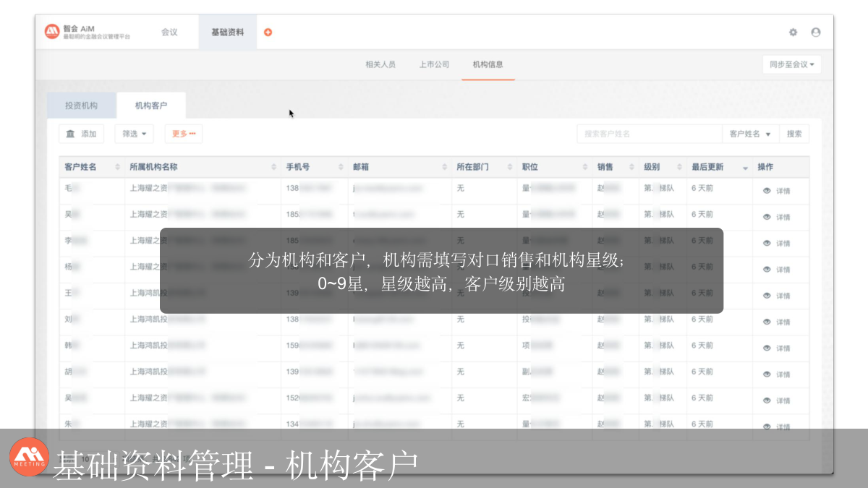Select the 上市公司 sub-tab

[434, 64]
